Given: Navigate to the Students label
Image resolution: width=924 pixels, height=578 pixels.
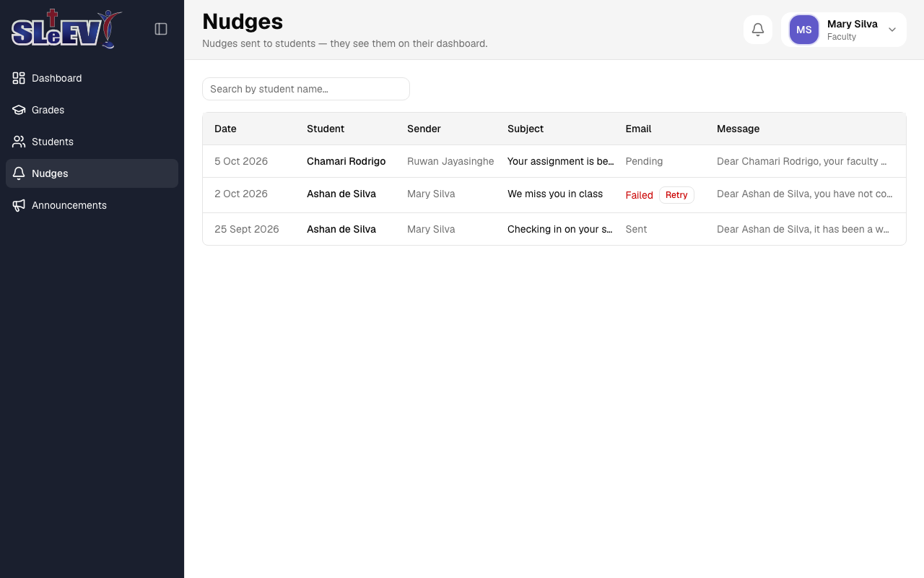Looking at the screenshot, I should [x=53, y=142].
